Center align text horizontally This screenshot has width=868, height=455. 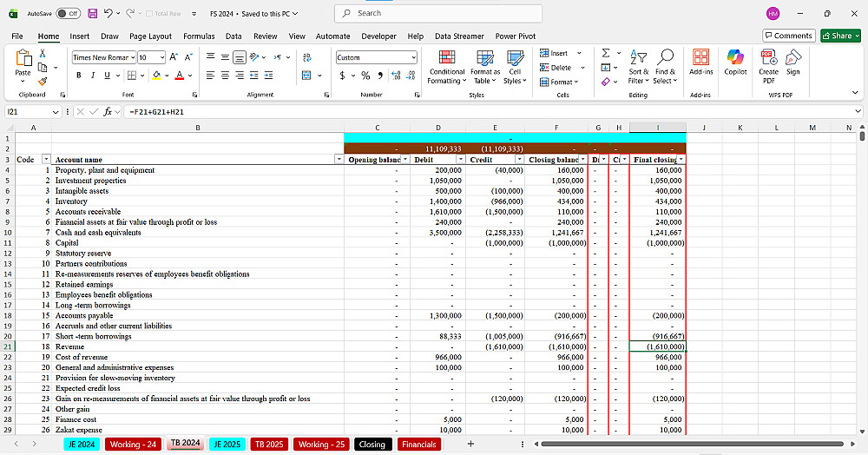225,76
